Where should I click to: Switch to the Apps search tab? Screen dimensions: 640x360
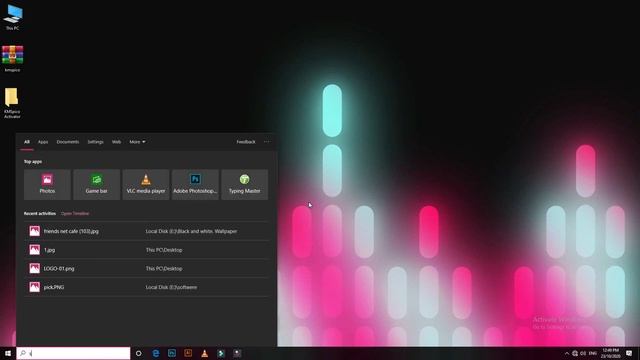click(x=43, y=142)
